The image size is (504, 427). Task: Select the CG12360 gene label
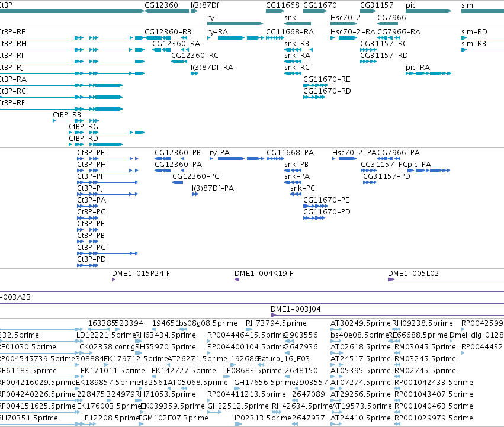(x=161, y=5)
